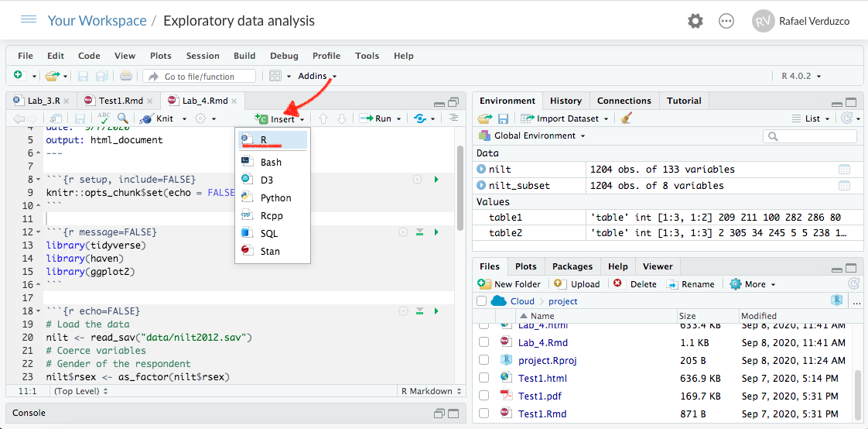Click the broom icon to clear environment
Screen dimensions: 868x429
coord(626,118)
